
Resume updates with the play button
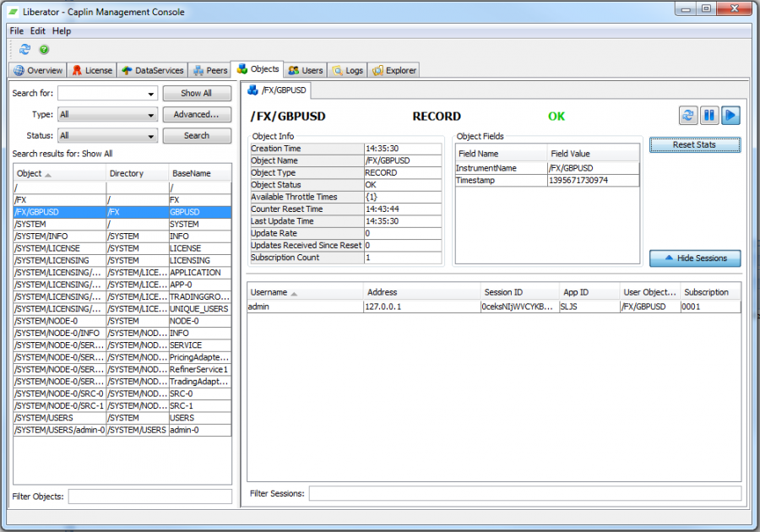[x=730, y=116]
